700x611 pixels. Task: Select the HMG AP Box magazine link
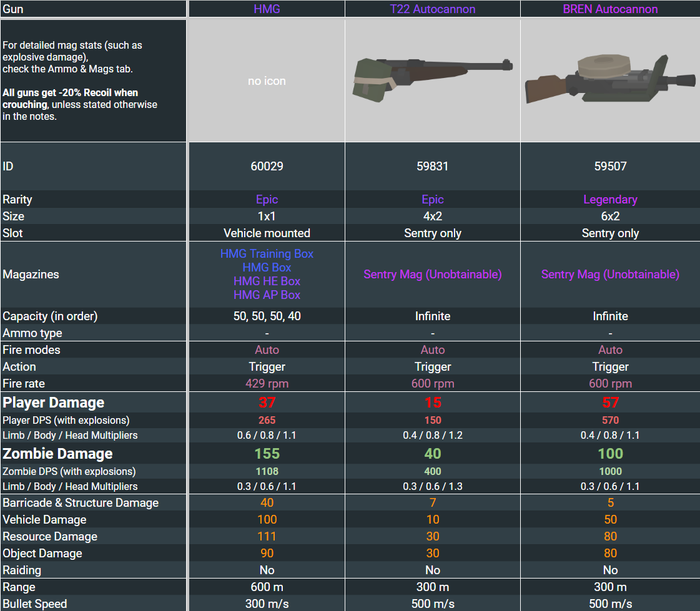tap(267, 295)
